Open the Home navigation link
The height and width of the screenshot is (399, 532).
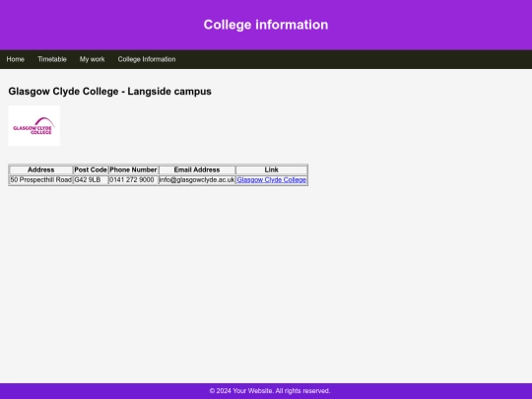[15, 59]
